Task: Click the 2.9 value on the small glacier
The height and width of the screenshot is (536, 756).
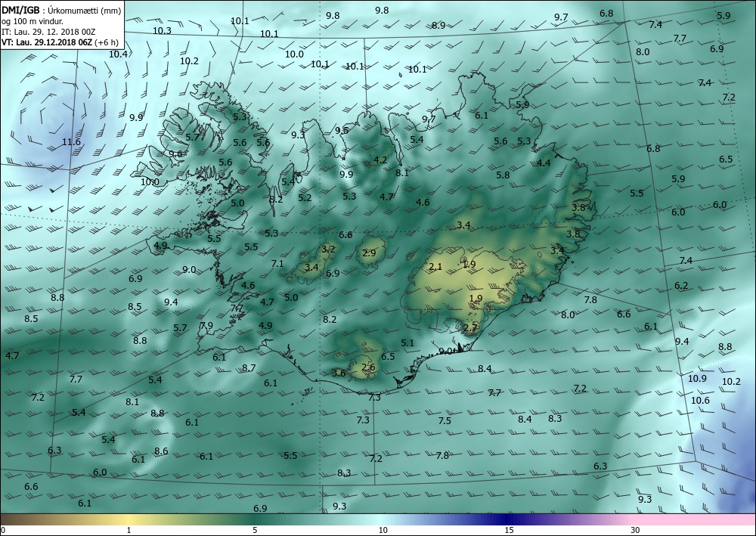Action: [369, 253]
